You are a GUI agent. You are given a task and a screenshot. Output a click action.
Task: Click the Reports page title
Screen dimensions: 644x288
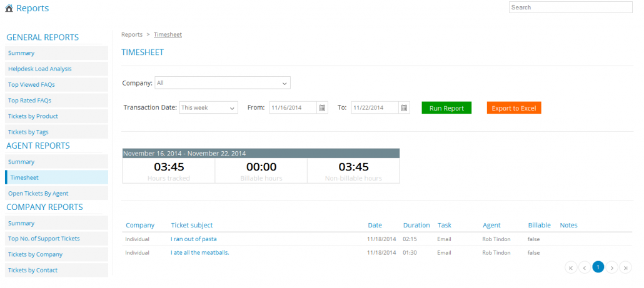(x=33, y=7)
